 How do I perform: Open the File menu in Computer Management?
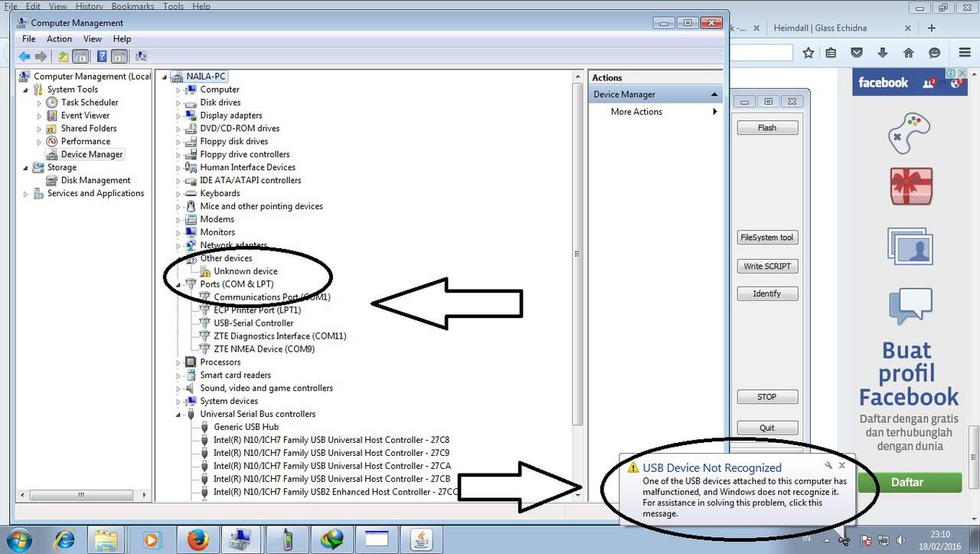[29, 39]
